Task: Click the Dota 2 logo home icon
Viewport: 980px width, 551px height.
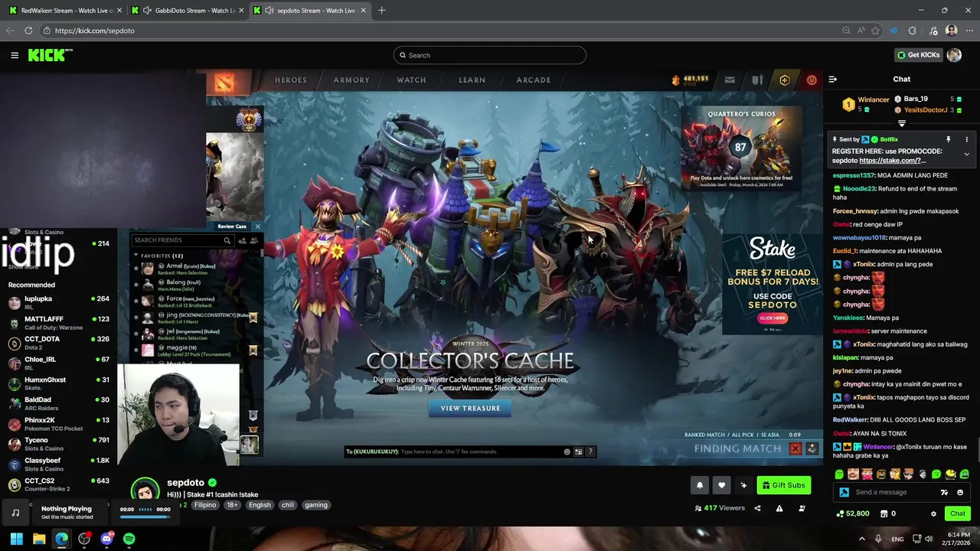Action: click(x=224, y=82)
